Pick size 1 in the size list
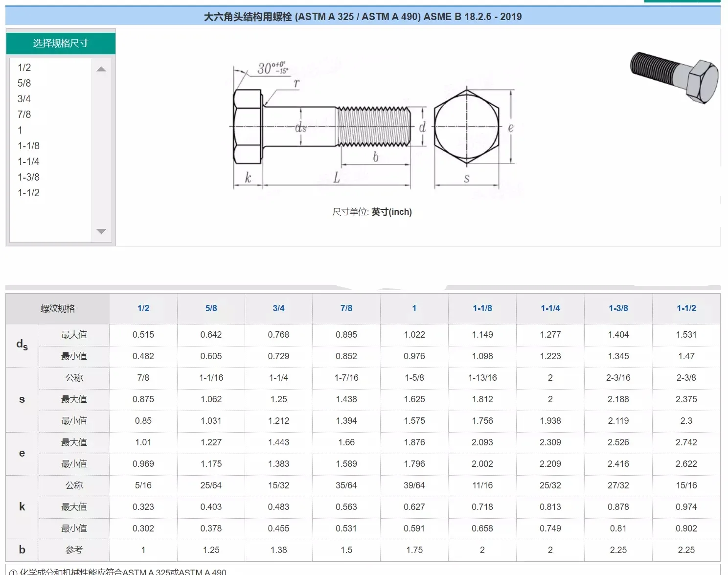Image resolution: width=728 pixels, height=575 pixels. click(x=20, y=130)
